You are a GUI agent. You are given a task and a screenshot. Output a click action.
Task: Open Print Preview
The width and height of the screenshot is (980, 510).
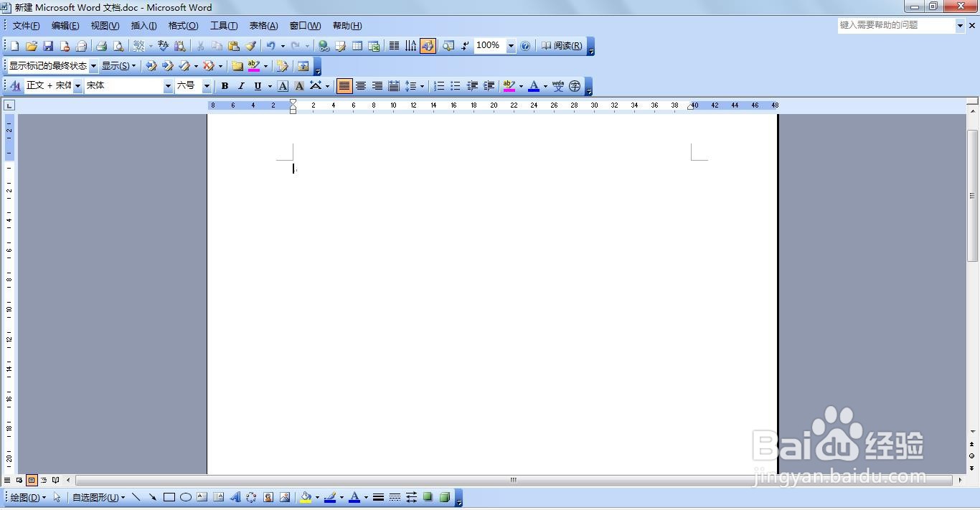click(x=118, y=46)
